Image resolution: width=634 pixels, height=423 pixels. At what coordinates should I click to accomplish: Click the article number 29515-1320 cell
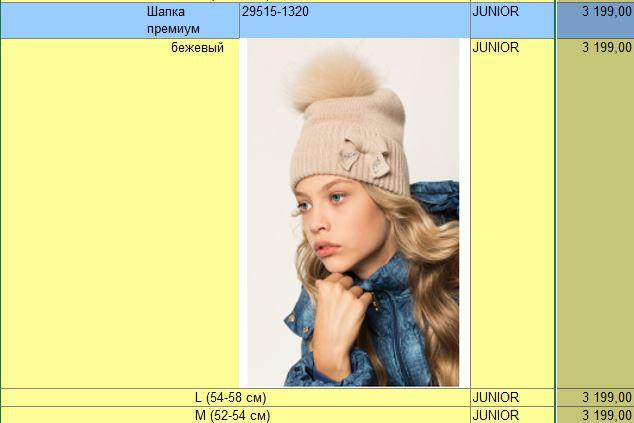pos(355,21)
